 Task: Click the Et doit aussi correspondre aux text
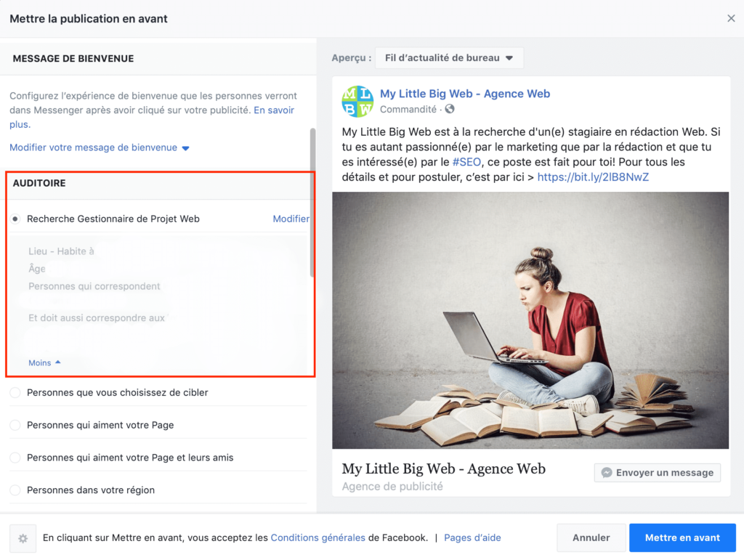click(97, 317)
